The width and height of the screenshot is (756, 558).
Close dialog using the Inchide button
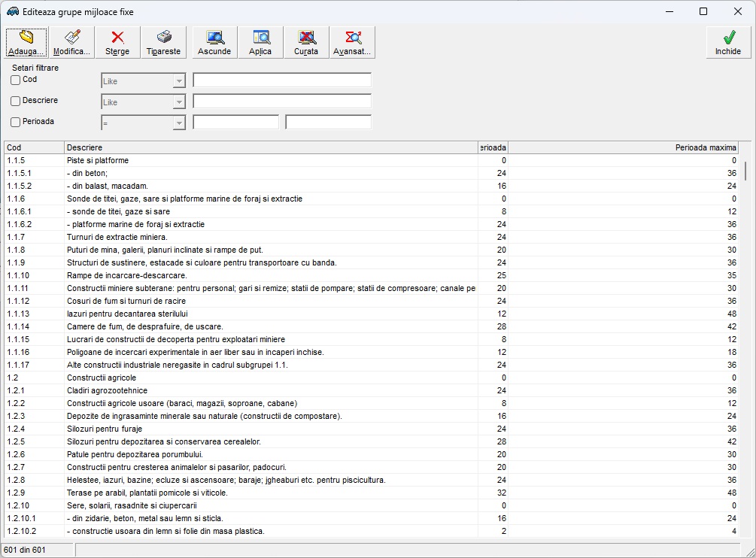[x=727, y=42]
